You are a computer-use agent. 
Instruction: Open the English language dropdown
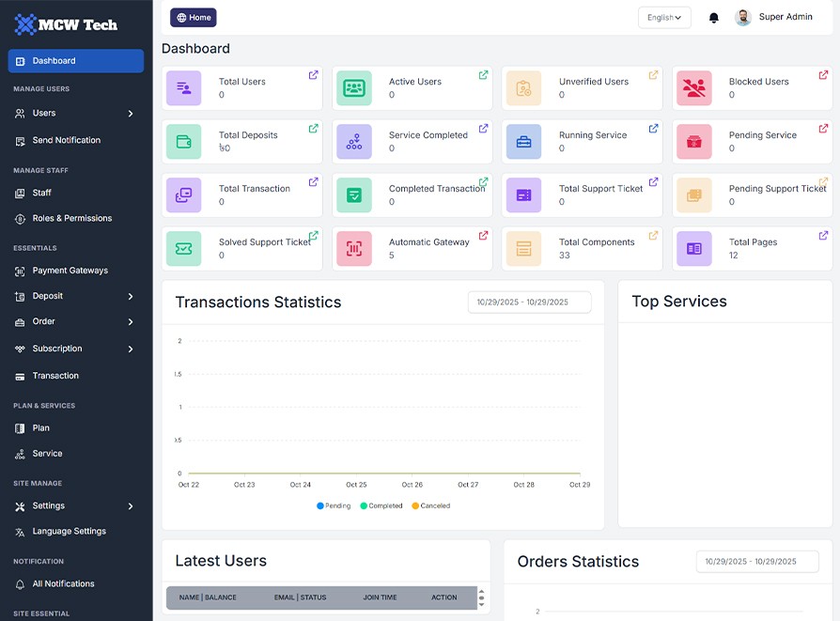[x=664, y=18]
